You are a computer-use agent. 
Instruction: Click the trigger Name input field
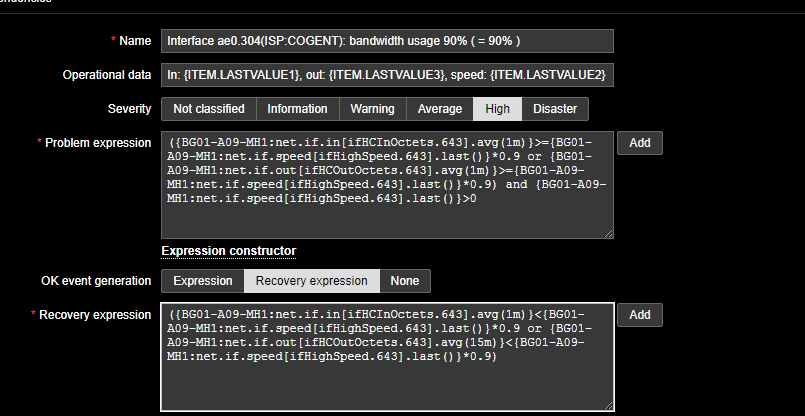point(386,41)
